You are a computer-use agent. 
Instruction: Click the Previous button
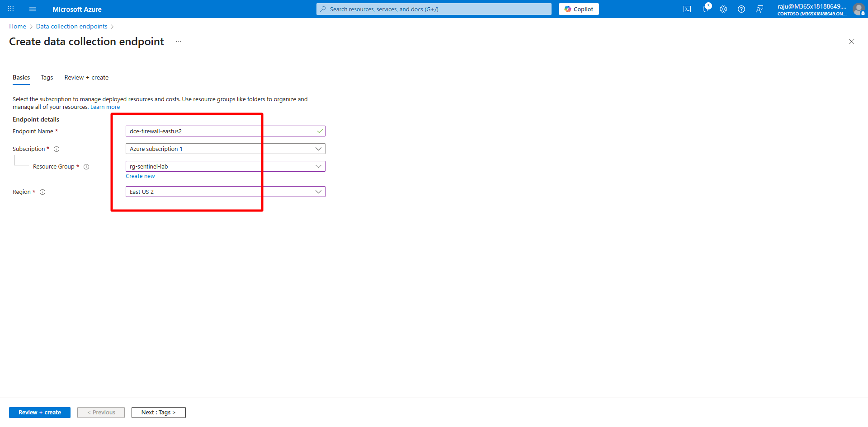coord(101,413)
